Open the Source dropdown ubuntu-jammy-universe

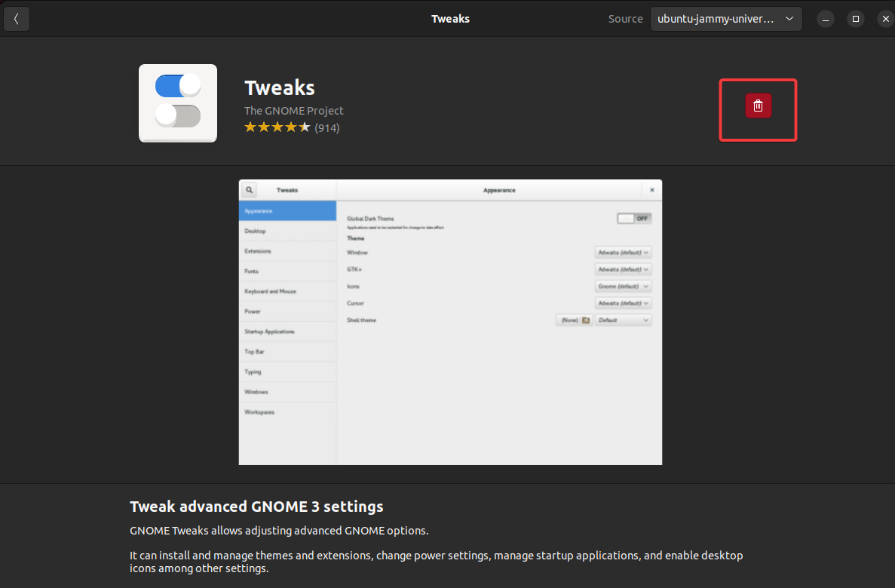click(x=726, y=19)
